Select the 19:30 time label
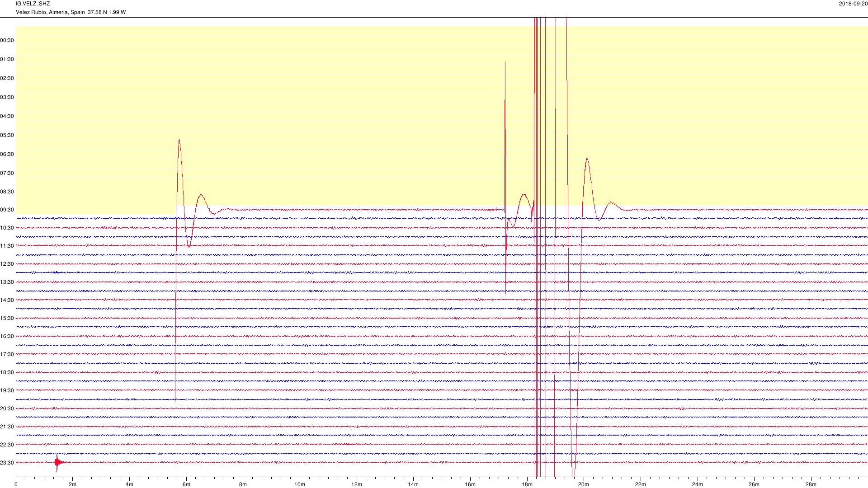Image resolution: width=868 pixels, height=488 pixels. point(7,390)
